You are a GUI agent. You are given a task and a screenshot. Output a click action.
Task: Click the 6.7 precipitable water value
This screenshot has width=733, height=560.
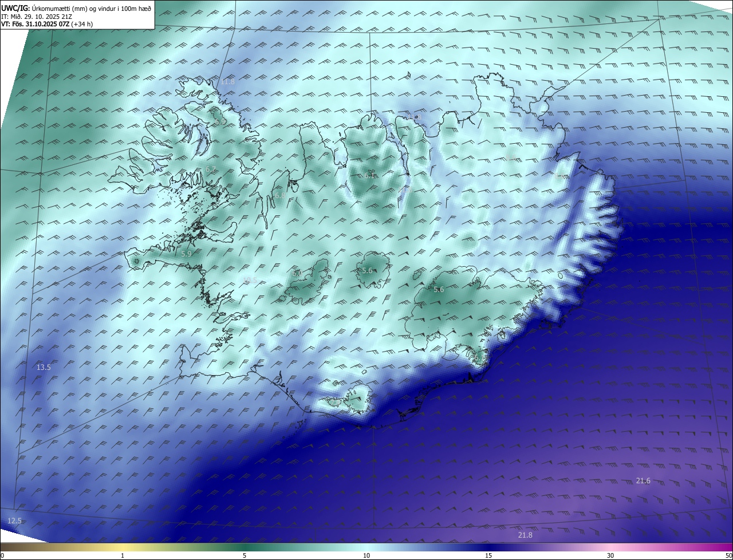click(x=211, y=169)
